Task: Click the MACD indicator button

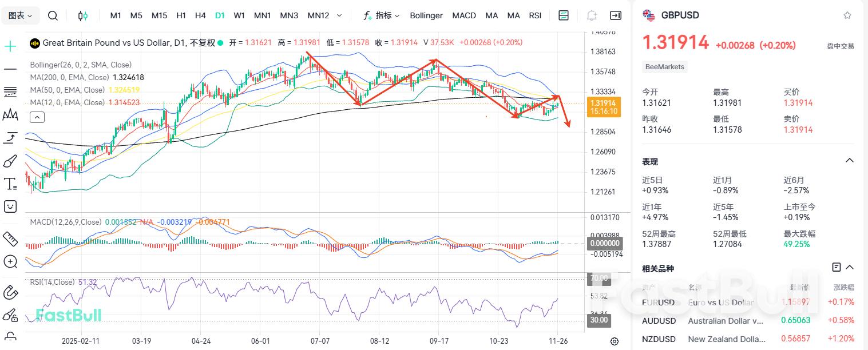Action: (463, 15)
